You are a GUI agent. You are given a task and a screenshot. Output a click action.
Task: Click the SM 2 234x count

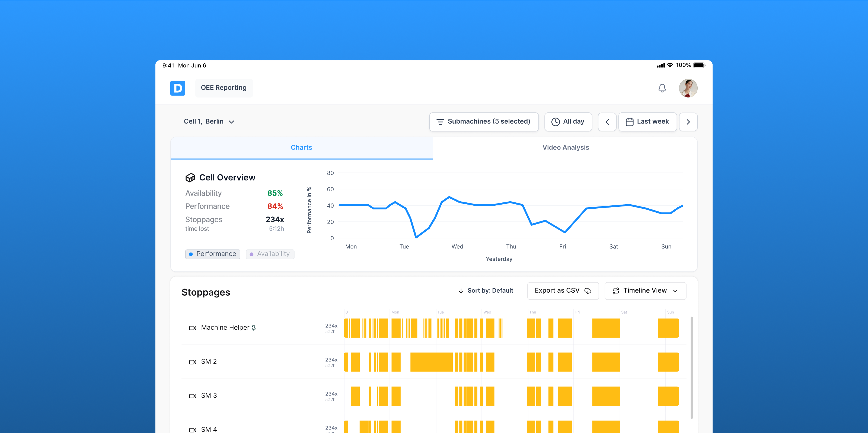331,360
